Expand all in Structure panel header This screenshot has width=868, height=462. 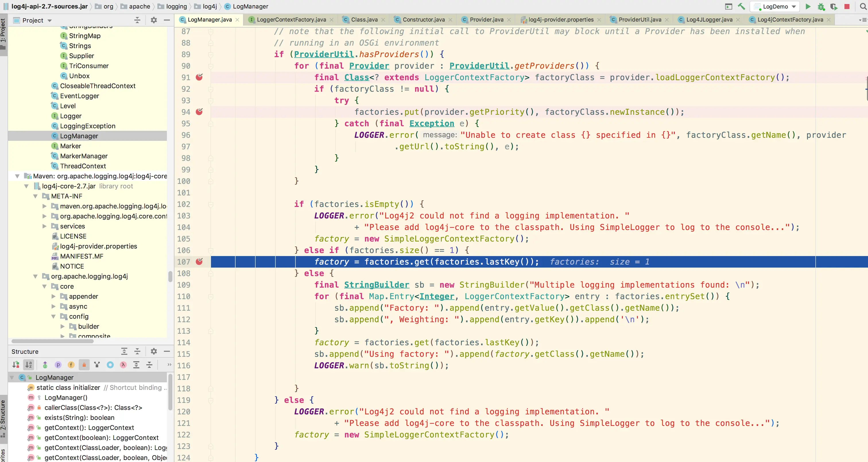pos(124,351)
